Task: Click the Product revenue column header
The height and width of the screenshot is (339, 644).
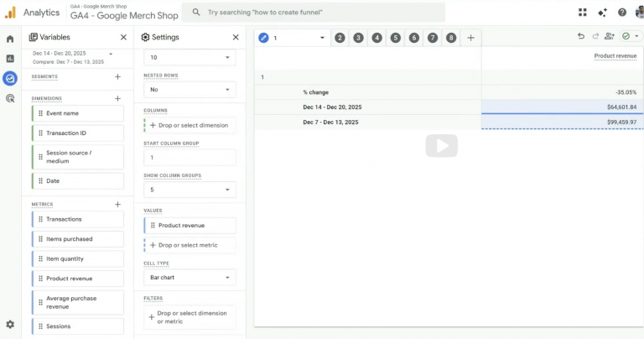Action: point(615,56)
